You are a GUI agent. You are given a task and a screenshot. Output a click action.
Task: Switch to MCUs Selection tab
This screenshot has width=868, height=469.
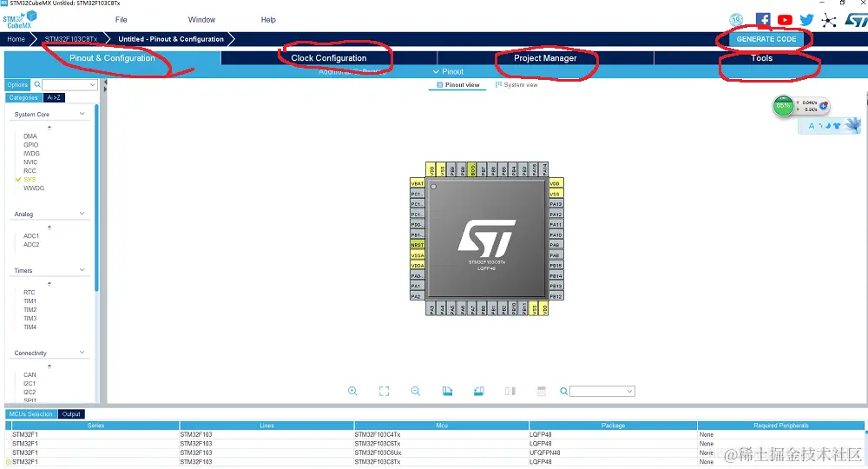click(x=31, y=414)
